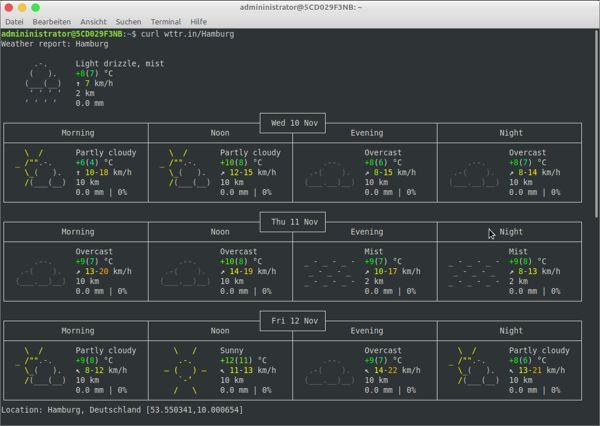
Task: Close the terminal window with red button
Action: (x=9, y=7)
